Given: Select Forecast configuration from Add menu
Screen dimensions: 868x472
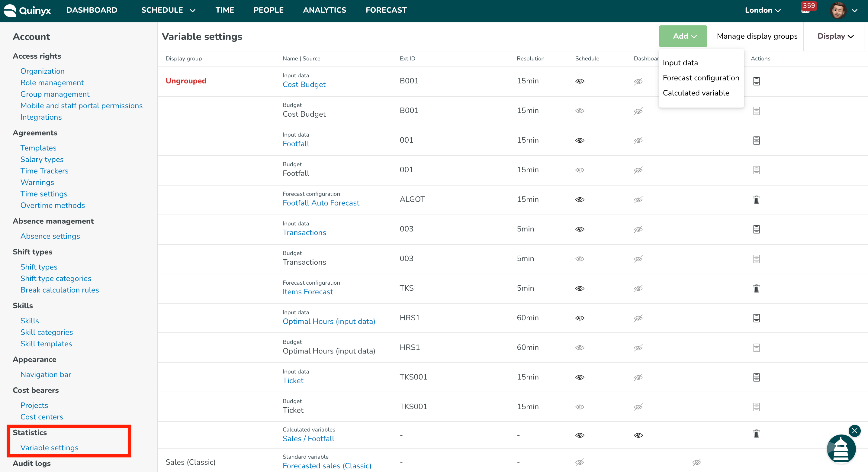Looking at the screenshot, I should 701,78.
